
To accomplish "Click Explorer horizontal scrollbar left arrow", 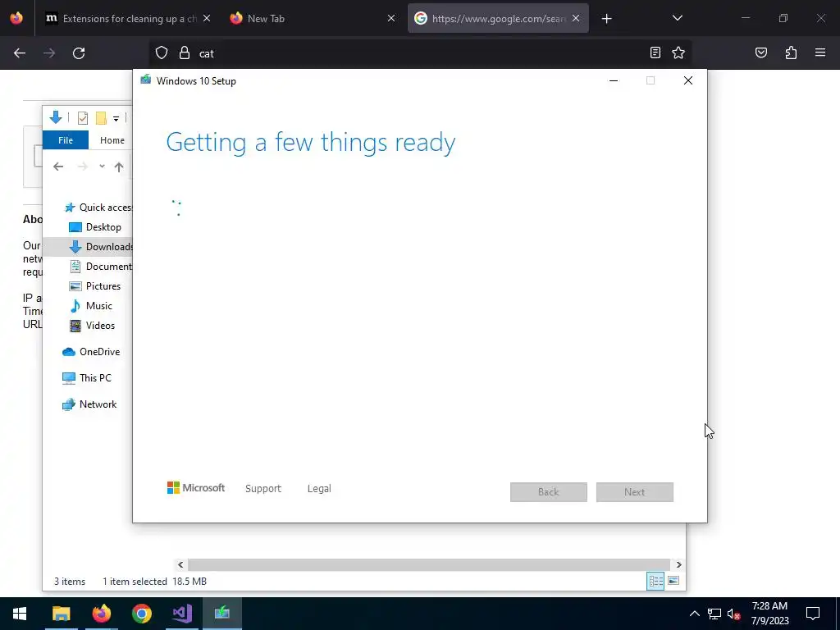I will click(180, 564).
